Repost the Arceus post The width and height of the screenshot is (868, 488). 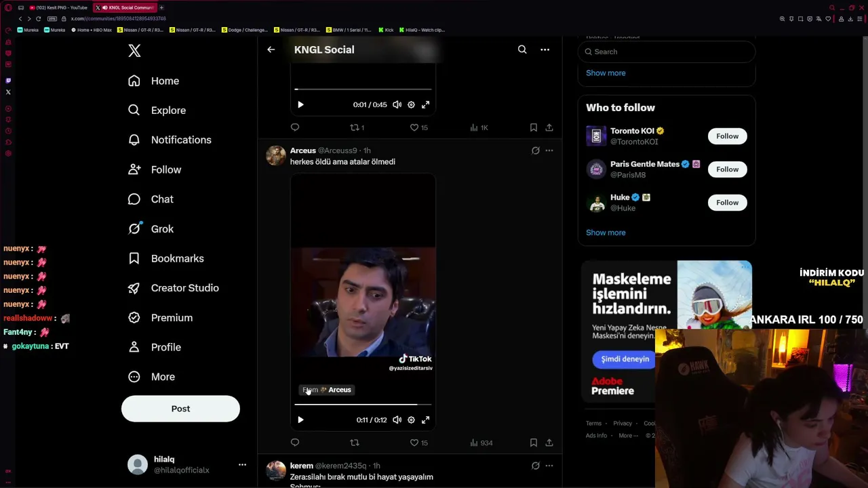coord(355,443)
